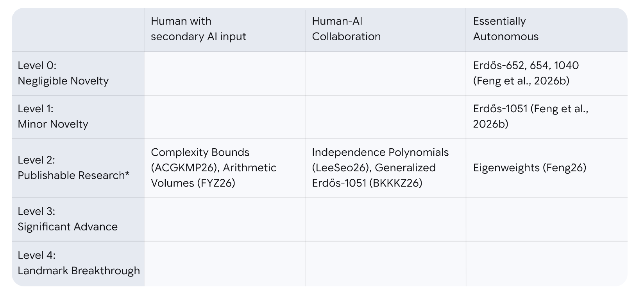This screenshot has width=644, height=302.
Task: Click the 'Erdős-1051 (BKKKZ26)' citation text
Action: coord(367,183)
